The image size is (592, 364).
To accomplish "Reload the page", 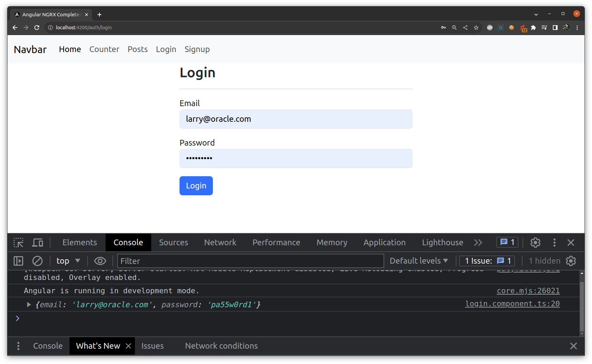I will click(x=37, y=28).
